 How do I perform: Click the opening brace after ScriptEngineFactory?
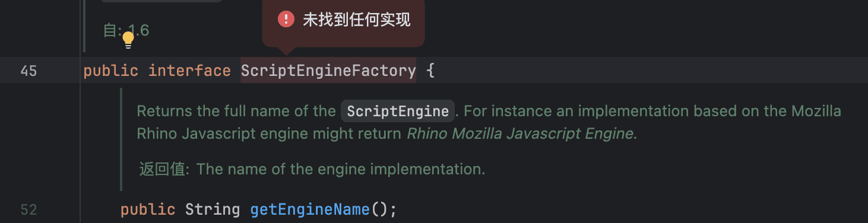[x=431, y=71]
